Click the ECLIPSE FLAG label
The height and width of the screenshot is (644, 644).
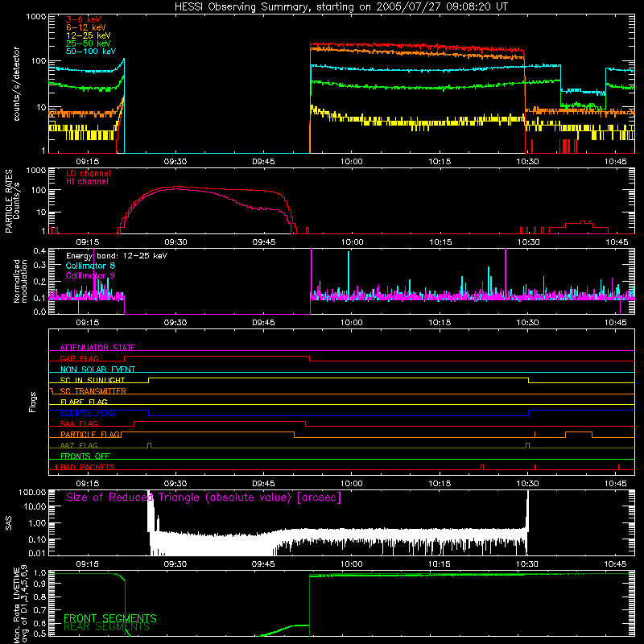[x=88, y=413]
